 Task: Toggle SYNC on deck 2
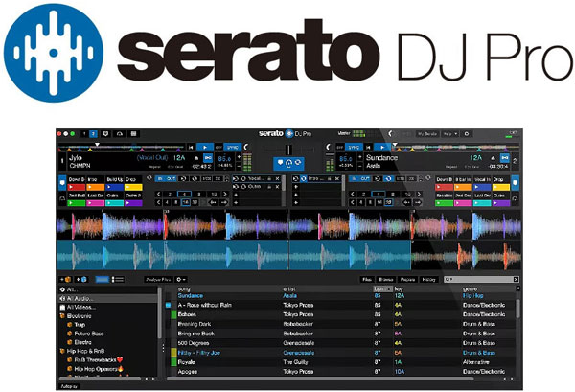354,148
